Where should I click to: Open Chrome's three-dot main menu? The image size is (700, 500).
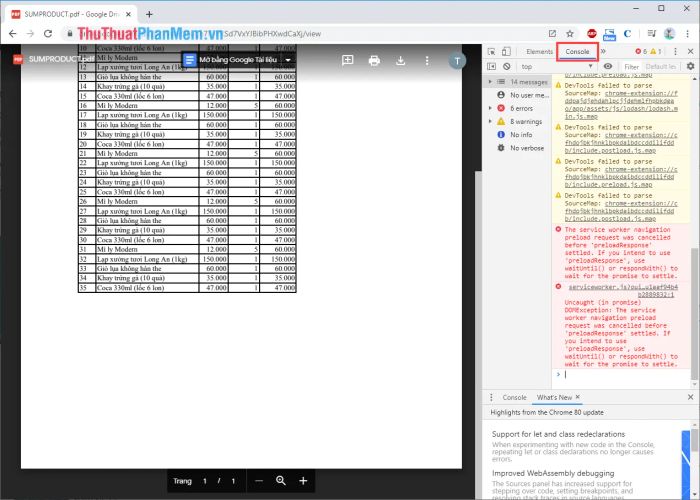pos(688,33)
